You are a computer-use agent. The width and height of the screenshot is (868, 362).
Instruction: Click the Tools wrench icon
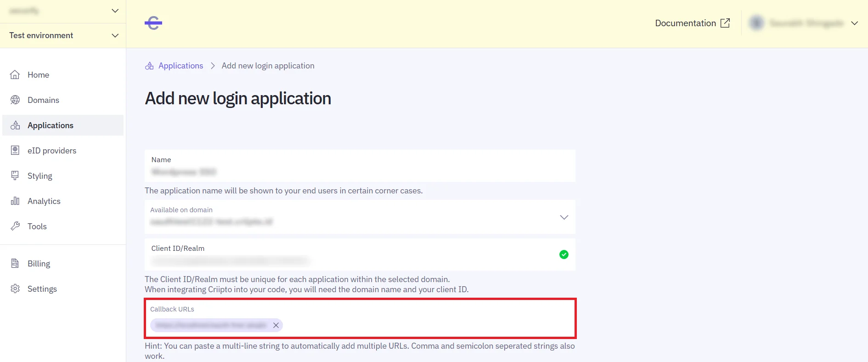pos(15,226)
